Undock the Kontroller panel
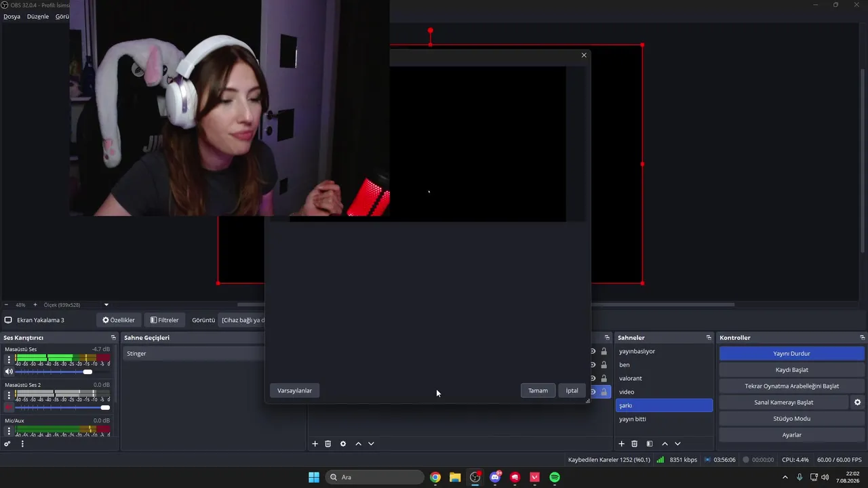Image resolution: width=868 pixels, height=488 pixels. pyautogui.click(x=862, y=338)
